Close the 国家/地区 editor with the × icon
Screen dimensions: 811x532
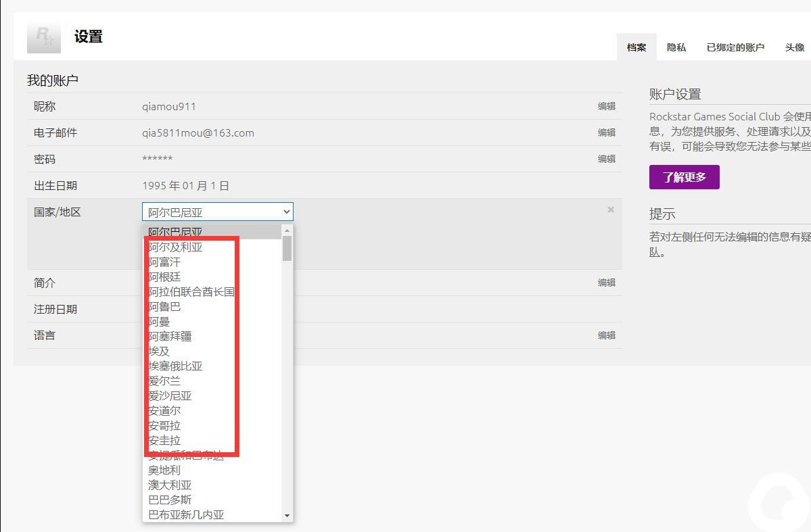tap(611, 210)
